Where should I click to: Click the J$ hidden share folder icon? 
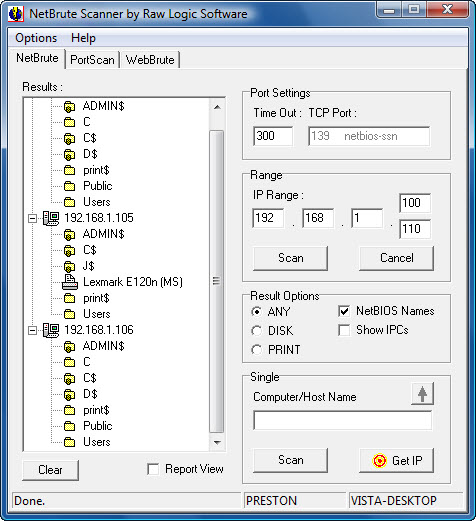[69, 266]
